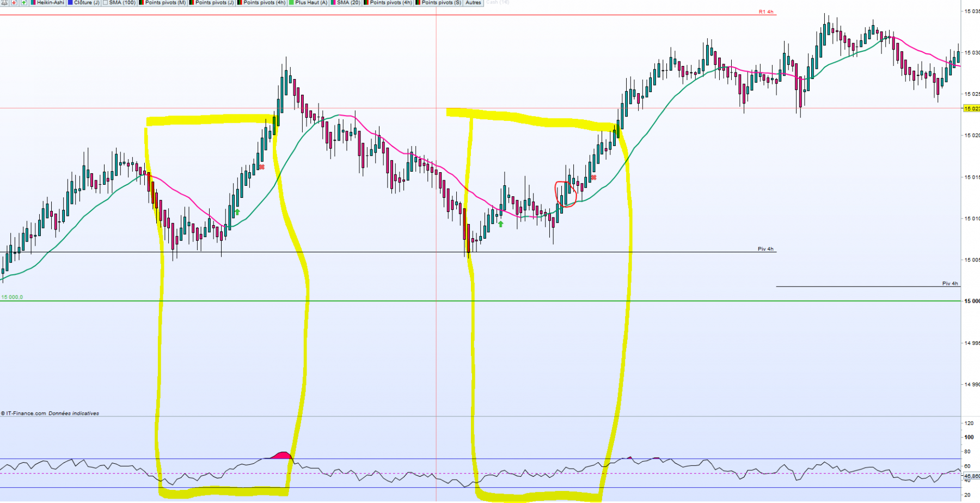Select Points pivots (J) indicator
Viewport: 980px width, 503px height.
pyautogui.click(x=215, y=2)
